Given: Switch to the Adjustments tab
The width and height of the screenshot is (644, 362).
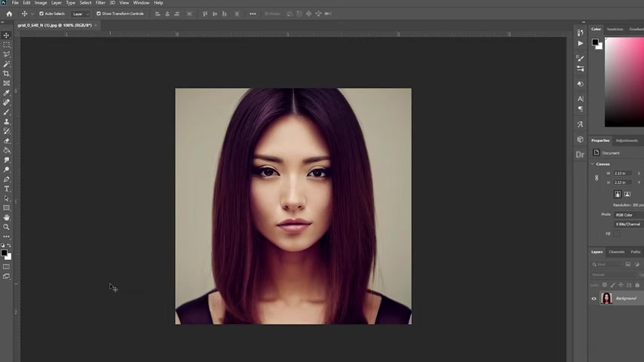Looking at the screenshot, I should point(627,140).
